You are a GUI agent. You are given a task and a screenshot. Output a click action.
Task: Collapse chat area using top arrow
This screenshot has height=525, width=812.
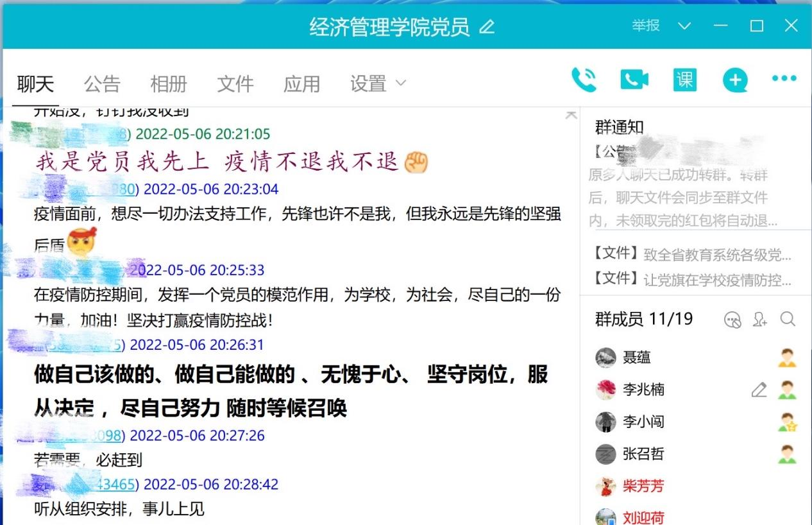click(x=570, y=116)
